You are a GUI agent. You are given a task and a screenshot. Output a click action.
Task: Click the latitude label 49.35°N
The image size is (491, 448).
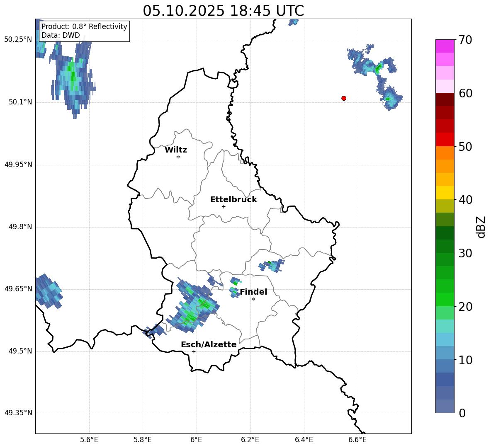18,413
